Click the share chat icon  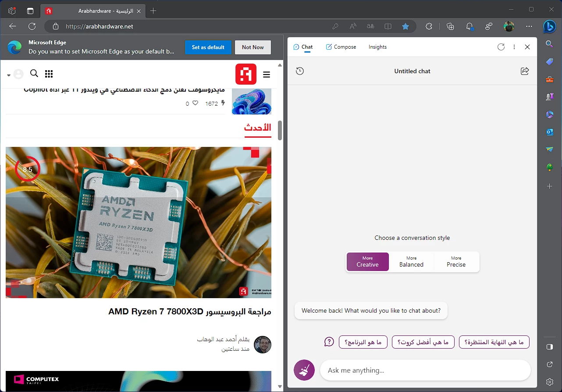tap(524, 71)
